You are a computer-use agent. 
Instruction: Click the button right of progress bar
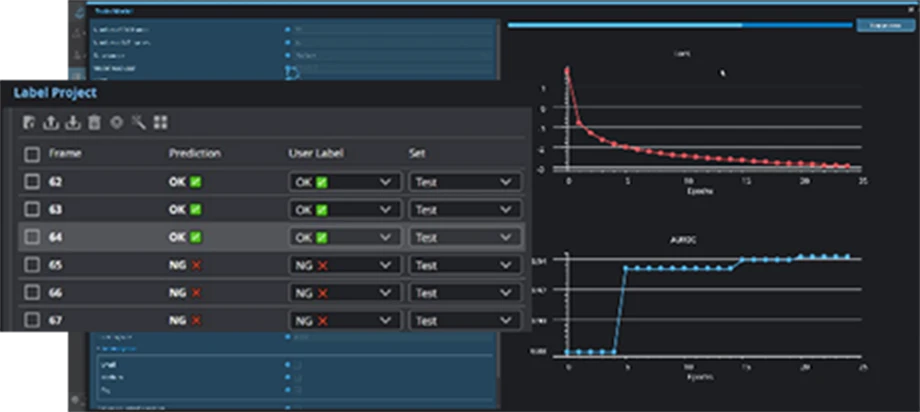click(885, 25)
